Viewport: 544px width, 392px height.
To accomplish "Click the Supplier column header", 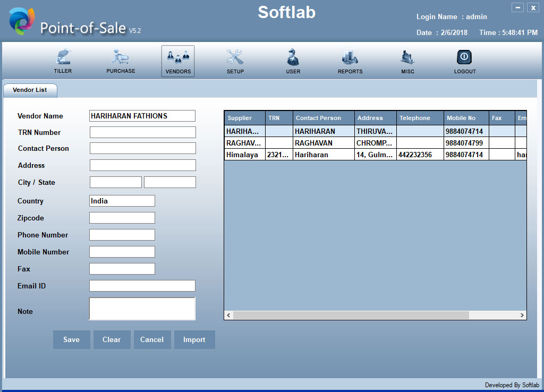I will (x=244, y=118).
